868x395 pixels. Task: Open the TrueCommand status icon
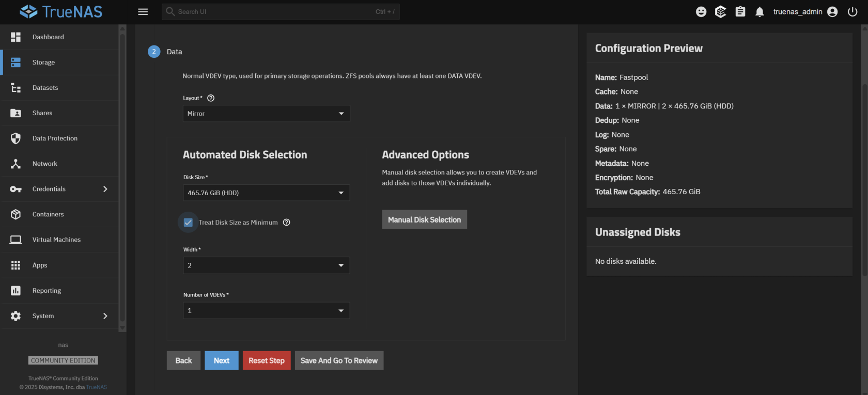coord(720,12)
